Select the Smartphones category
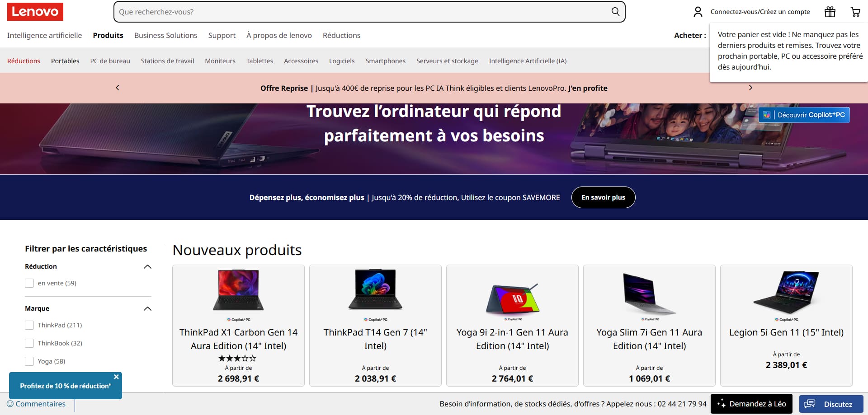 coord(386,61)
